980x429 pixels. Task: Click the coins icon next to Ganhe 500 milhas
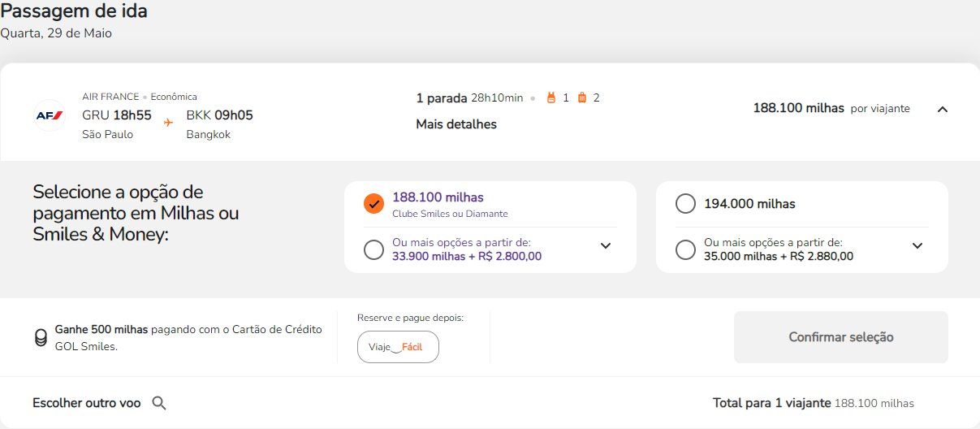pos(41,338)
